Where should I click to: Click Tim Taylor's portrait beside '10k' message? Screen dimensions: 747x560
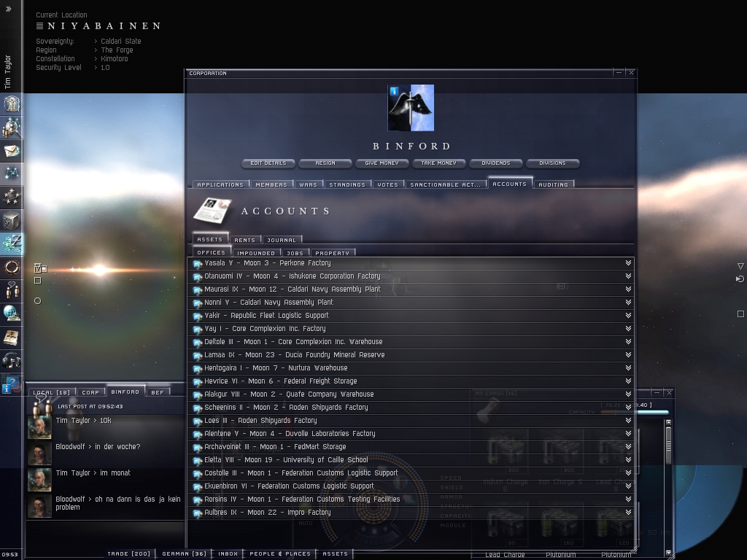(x=39, y=427)
